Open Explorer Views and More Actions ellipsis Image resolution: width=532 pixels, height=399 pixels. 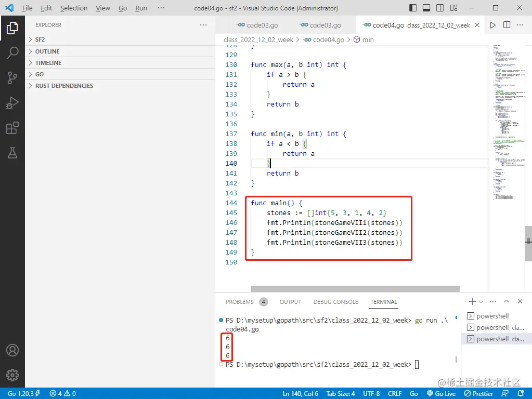[x=203, y=25]
